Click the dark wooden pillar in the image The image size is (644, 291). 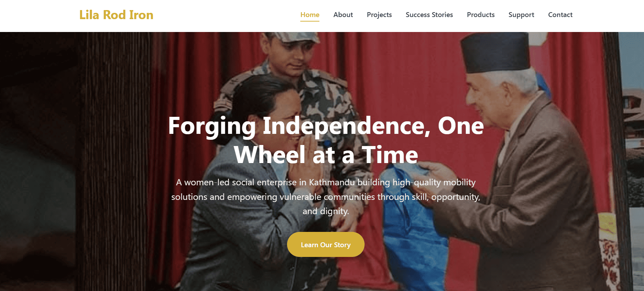pos(115,160)
